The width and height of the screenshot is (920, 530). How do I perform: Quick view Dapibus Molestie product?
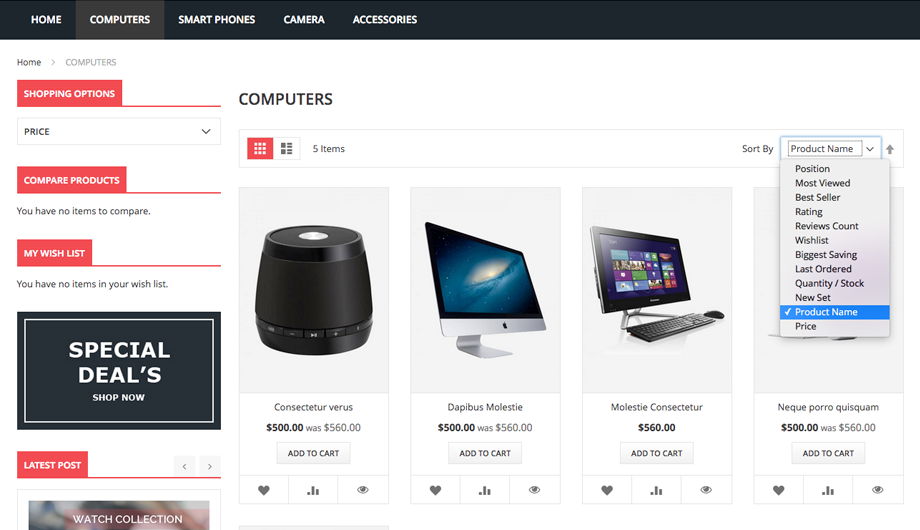point(535,490)
